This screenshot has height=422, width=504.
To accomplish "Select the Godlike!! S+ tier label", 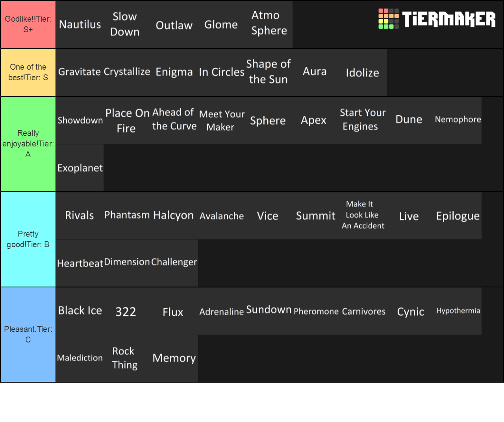I will point(28,24).
